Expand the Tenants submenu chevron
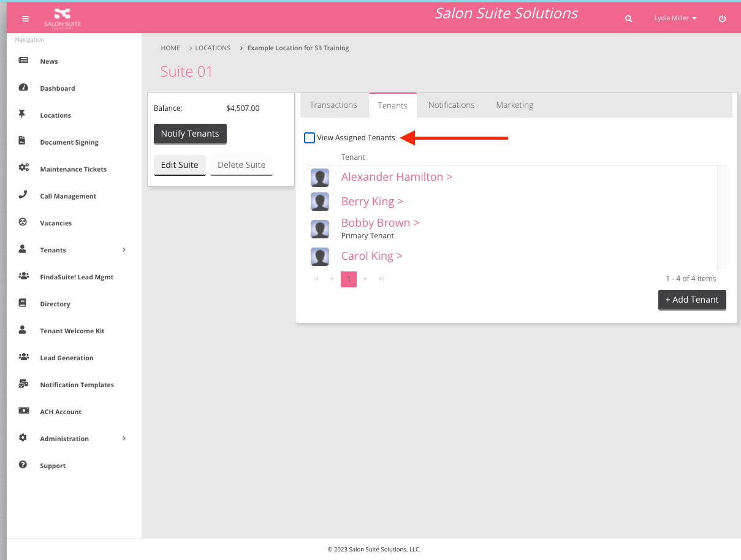741x560 pixels. pos(124,249)
